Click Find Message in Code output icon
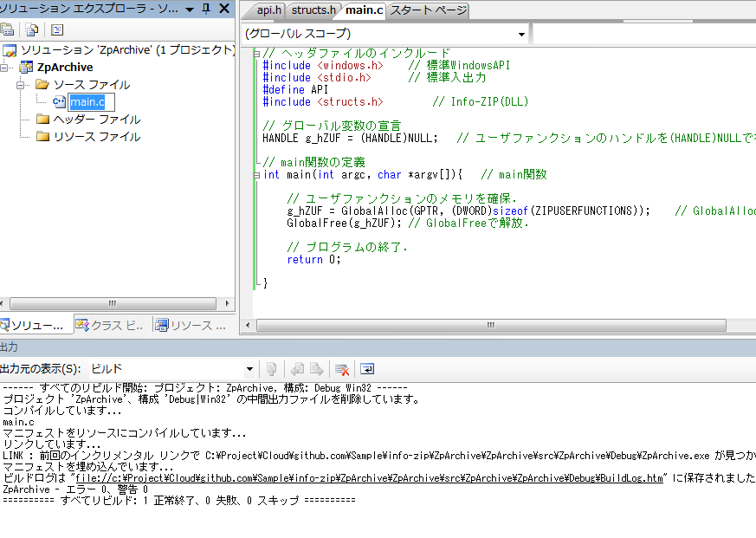Viewport: 756px width, 538px height. [x=271, y=369]
